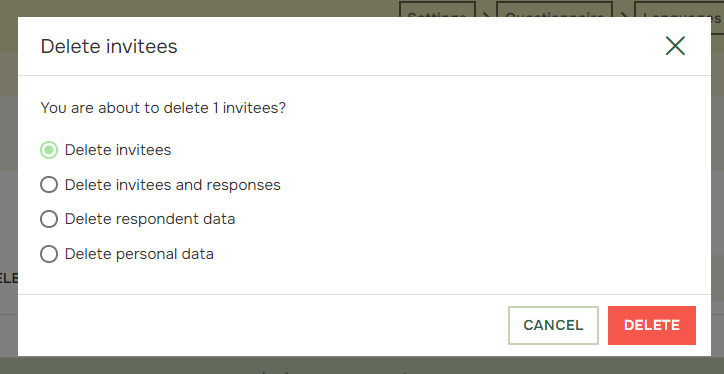Pick the 'Delete personal data' radio option
This screenshot has height=374, width=724.
tap(49, 254)
